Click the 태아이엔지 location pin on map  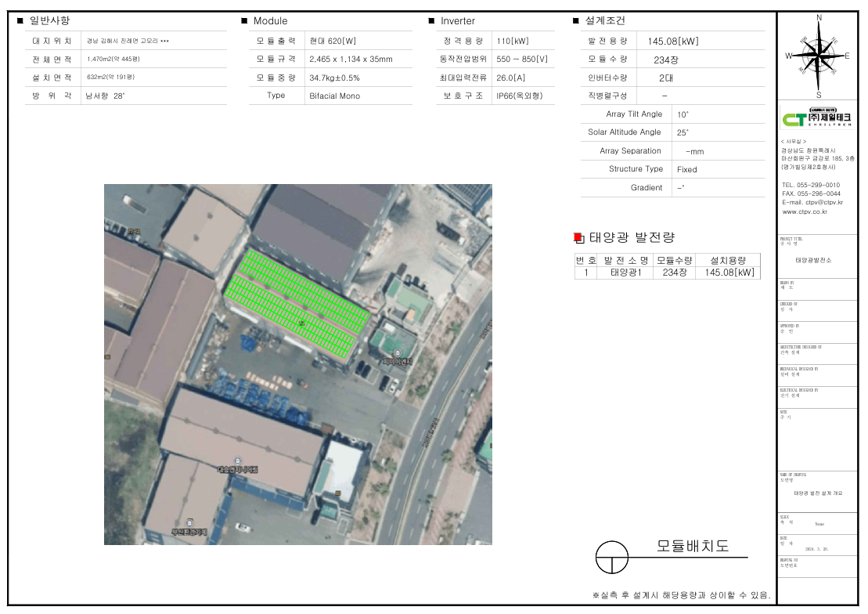[398, 354]
